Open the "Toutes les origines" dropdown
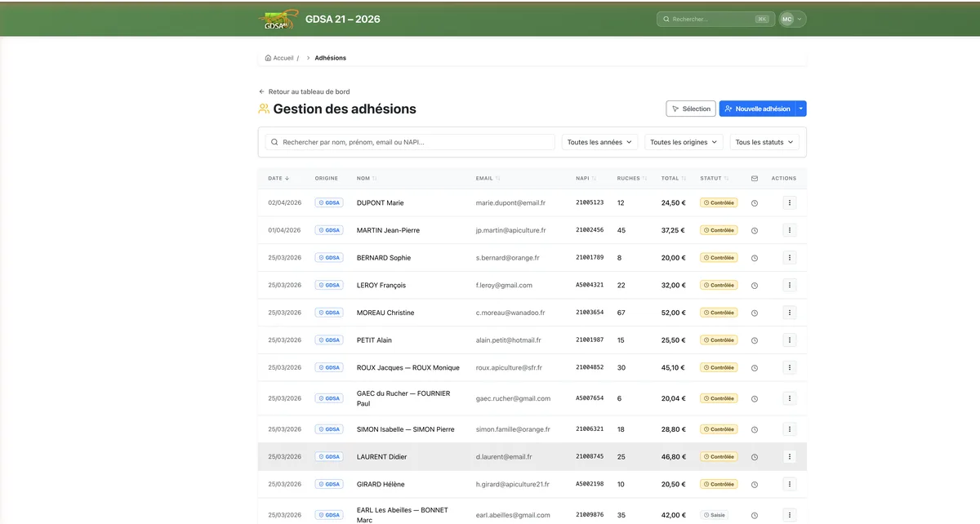 (x=684, y=141)
